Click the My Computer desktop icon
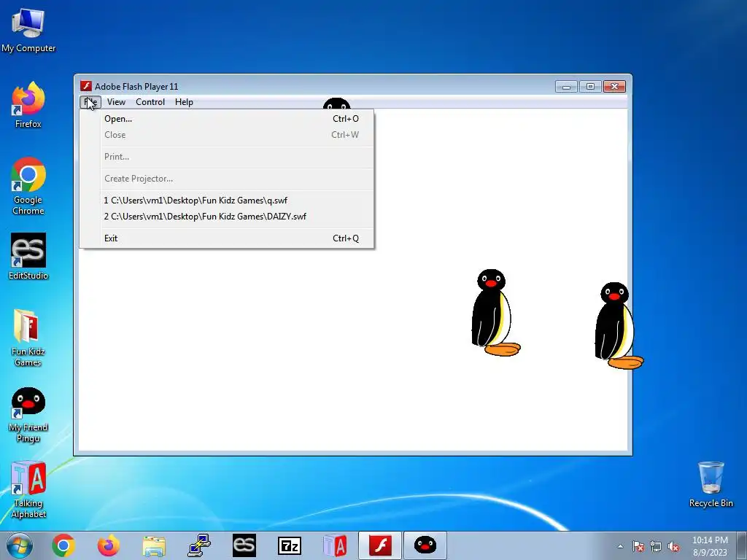This screenshot has height=560, width=747. click(x=28, y=29)
